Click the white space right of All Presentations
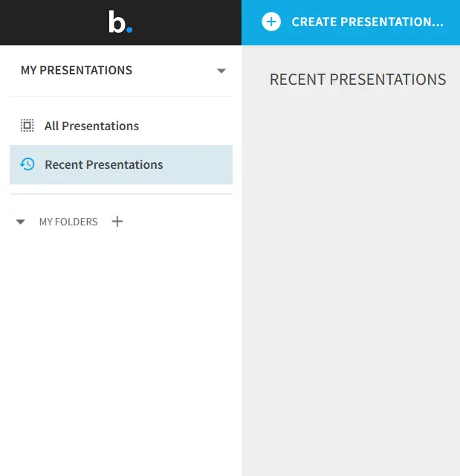The image size is (460, 476). coord(185,126)
